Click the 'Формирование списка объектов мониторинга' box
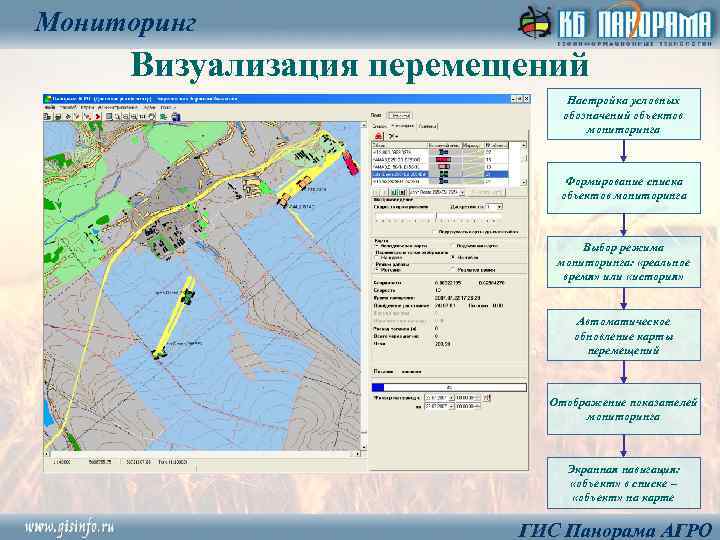Viewport: 720px width, 540px height. click(x=624, y=188)
